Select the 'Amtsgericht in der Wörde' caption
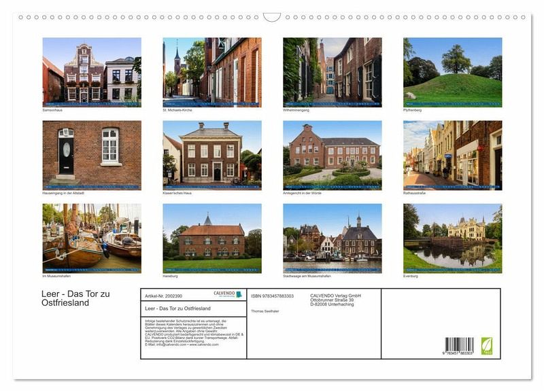The width and height of the screenshot is (544, 392). (302, 193)
